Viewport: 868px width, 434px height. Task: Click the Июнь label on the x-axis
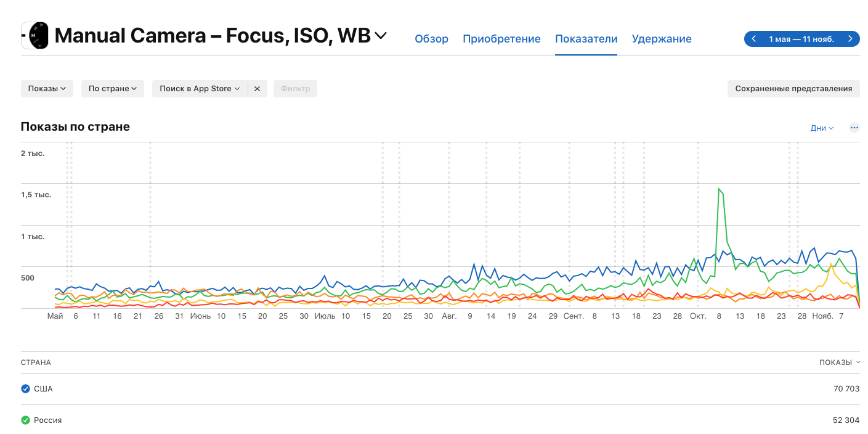pos(200,316)
